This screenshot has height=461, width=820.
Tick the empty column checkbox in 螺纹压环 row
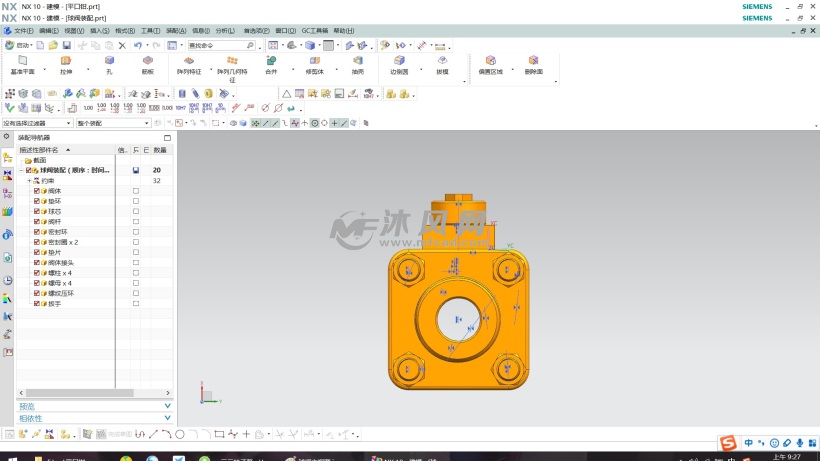[136, 293]
